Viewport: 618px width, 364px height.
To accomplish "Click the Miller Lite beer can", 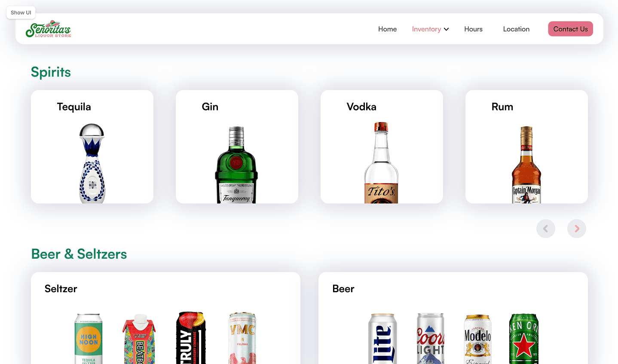I will tap(382, 339).
